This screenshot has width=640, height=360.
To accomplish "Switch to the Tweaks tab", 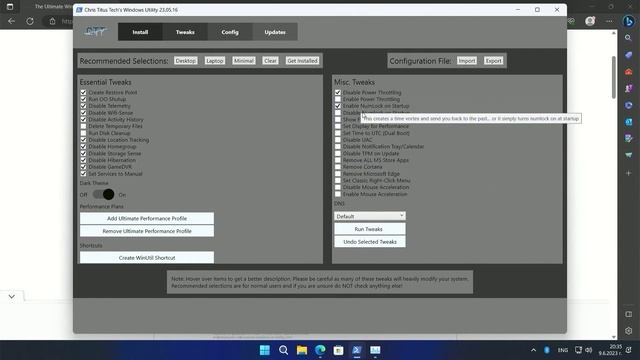I will pos(185,32).
